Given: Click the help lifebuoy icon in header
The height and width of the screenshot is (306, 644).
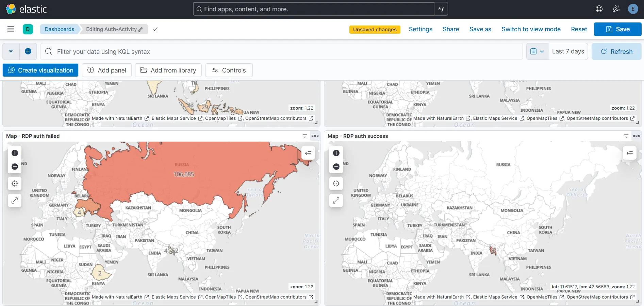Looking at the screenshot, I should (x=599, y=9).
